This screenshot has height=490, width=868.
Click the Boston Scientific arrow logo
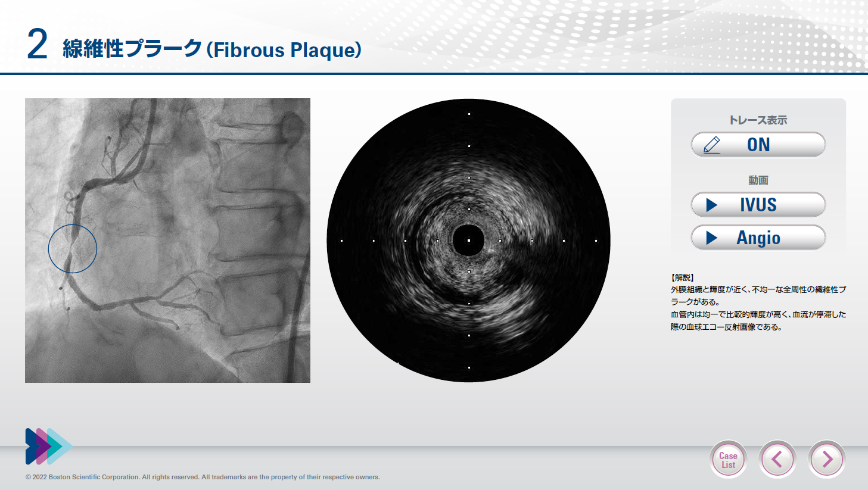point(48,446)
